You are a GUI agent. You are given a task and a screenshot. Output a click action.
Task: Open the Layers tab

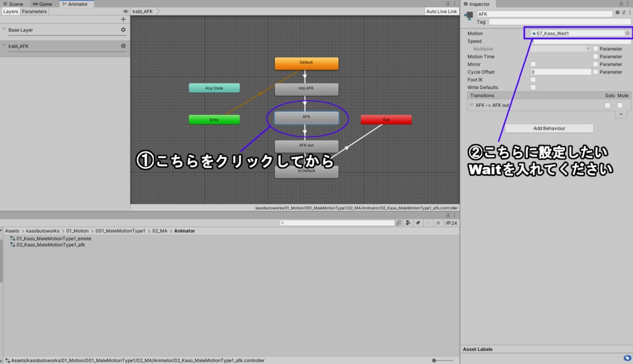(11, 11)
